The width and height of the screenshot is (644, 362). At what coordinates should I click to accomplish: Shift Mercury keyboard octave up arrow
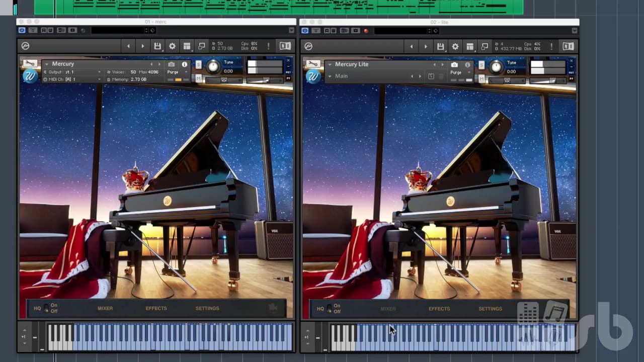tap(24, 330)
